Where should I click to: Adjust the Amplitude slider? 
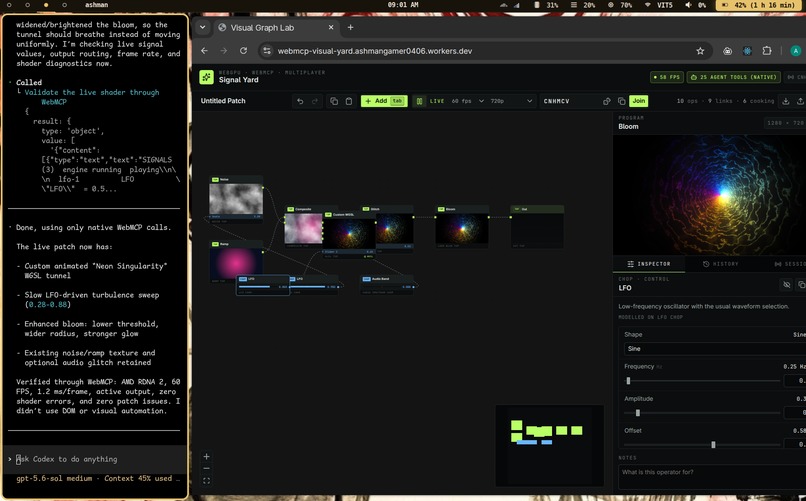[x=702, y=413]
